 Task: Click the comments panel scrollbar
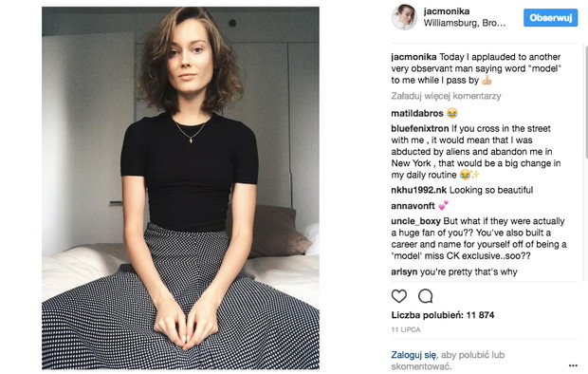pos(586,102)
